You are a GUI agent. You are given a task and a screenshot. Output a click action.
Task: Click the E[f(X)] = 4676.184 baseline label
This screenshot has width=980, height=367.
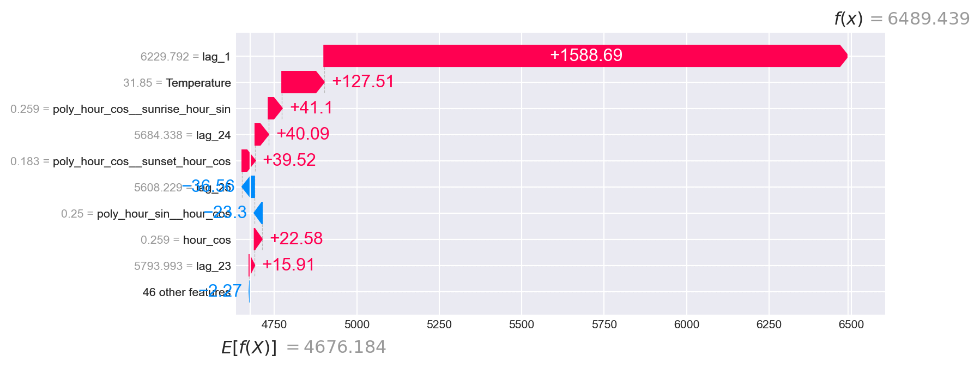[x=304, y=347]
